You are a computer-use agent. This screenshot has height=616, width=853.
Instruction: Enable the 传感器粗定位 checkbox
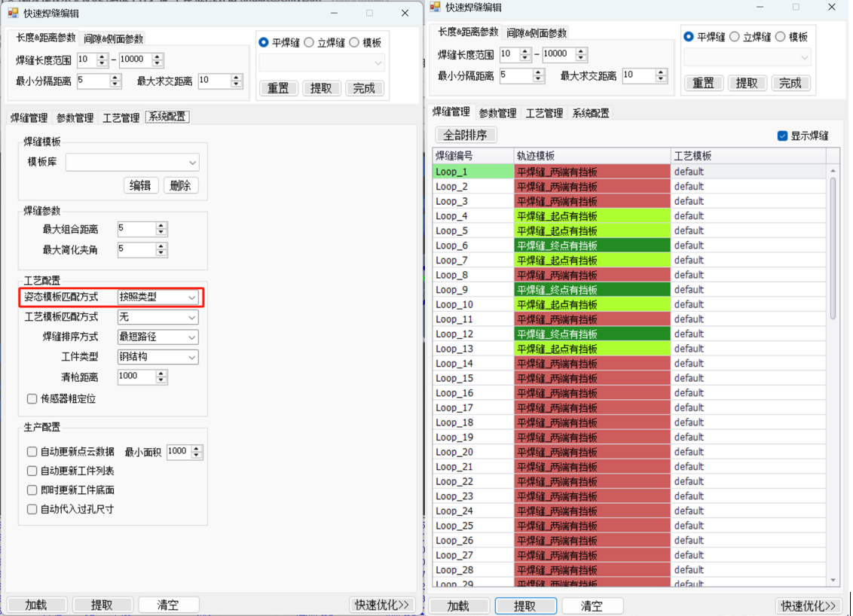click(32, 399)
